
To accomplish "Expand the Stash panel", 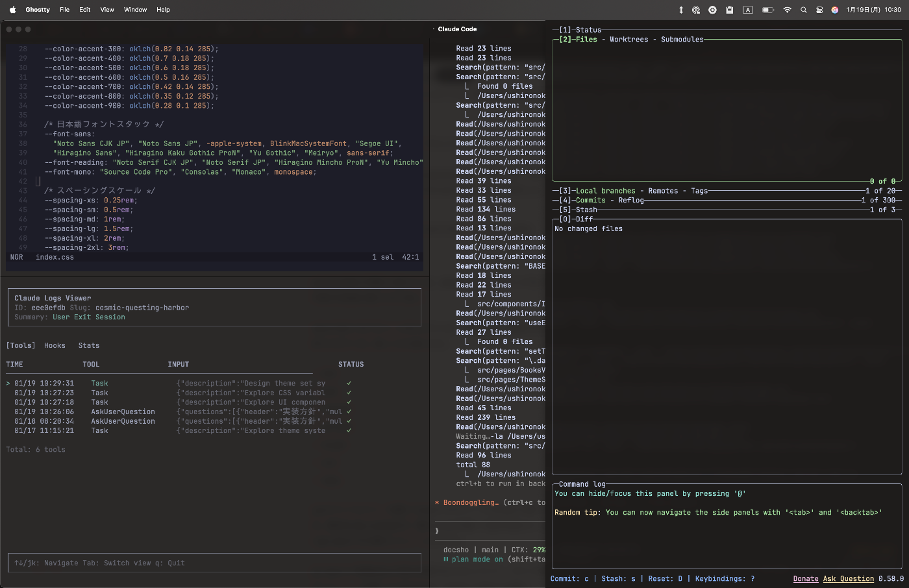I will [586, 210].
